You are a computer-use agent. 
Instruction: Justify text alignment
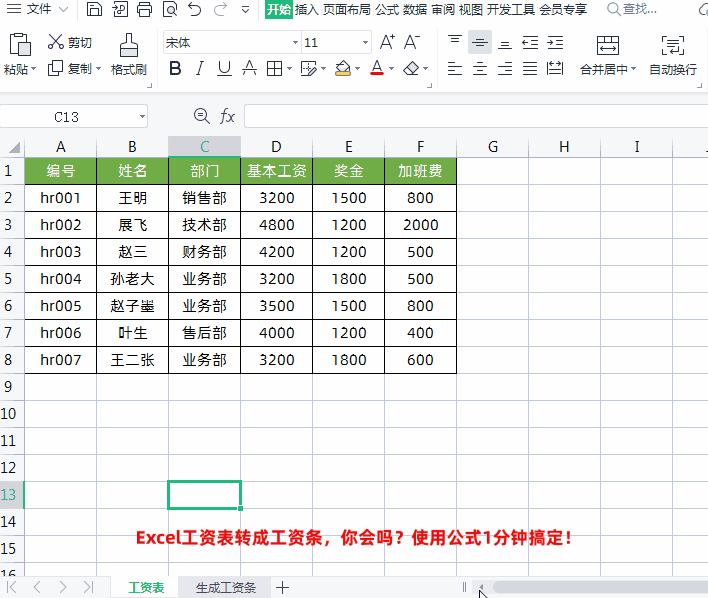530,69
